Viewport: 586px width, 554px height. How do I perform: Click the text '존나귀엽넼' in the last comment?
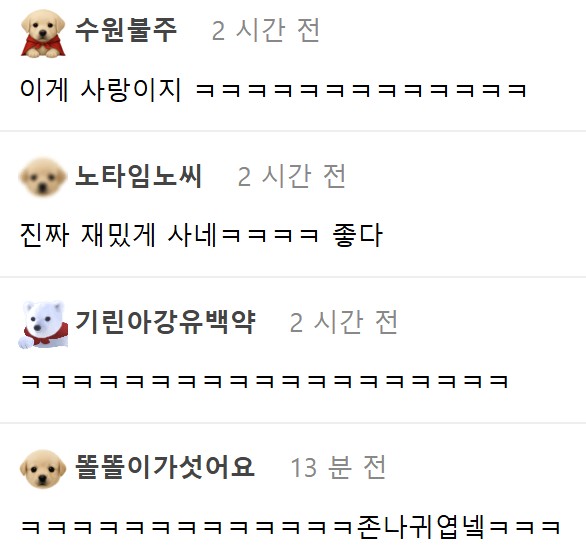[x=421, y=527]
